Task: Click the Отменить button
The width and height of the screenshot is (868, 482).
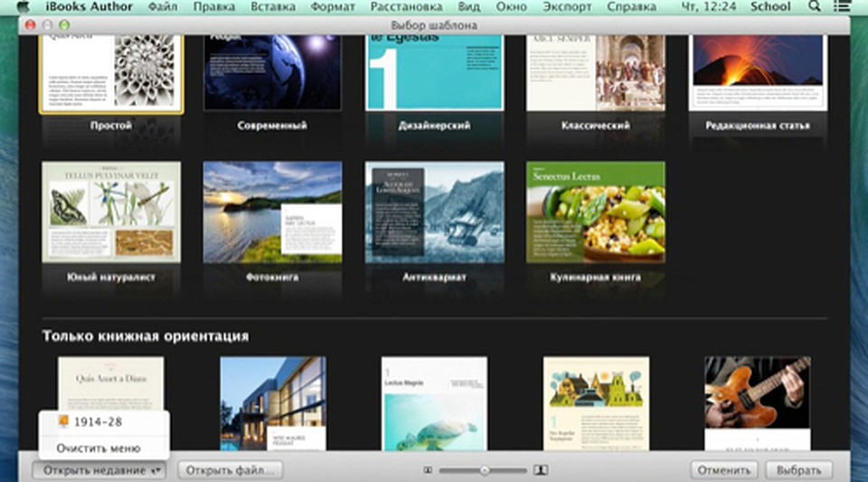Action: [x=724, y=470]
